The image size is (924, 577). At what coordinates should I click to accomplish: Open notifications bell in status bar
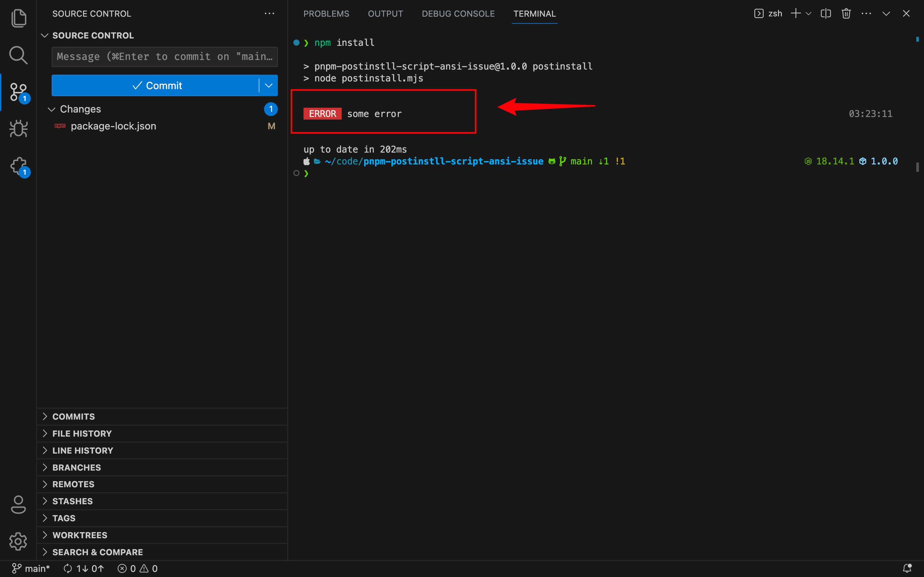(907, 568)
